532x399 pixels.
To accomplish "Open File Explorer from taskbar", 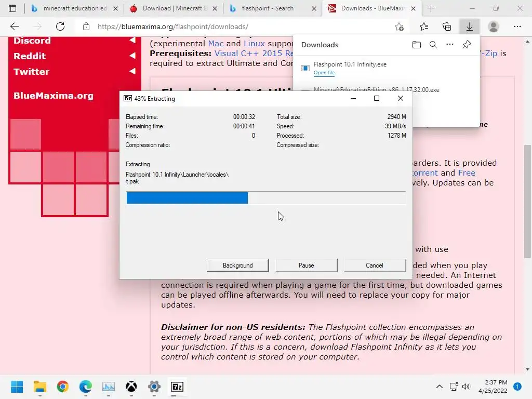I will 39,387.
